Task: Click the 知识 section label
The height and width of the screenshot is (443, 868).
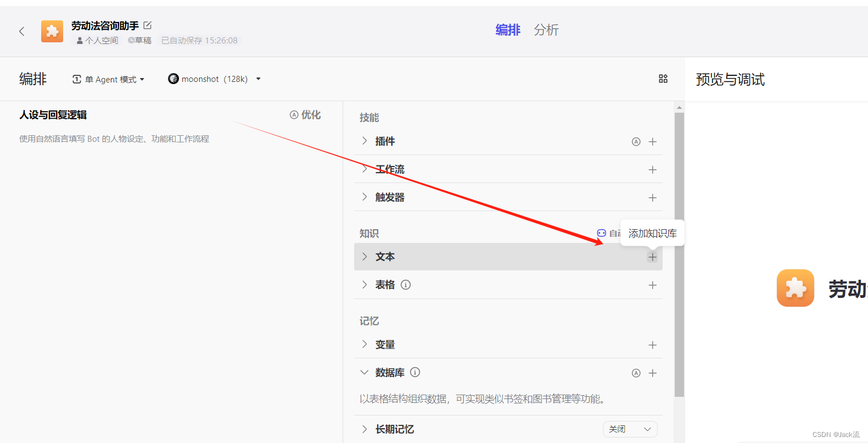Action: point(369,234)
